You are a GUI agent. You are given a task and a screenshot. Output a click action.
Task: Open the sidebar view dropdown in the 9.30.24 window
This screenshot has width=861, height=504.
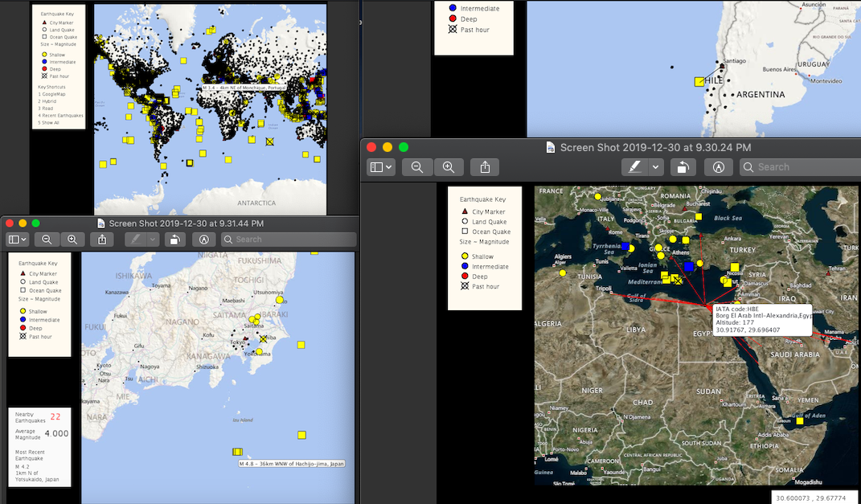[381, 167]
